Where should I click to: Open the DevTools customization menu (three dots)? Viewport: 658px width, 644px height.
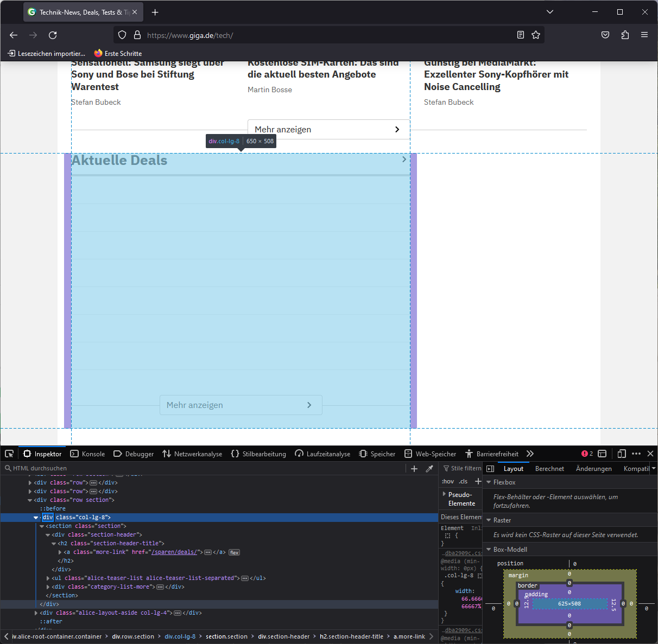pos(636,454)
